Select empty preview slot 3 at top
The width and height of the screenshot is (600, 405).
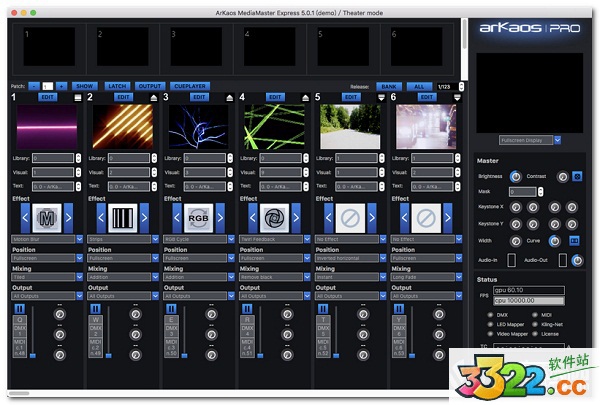tap(196, 47)
